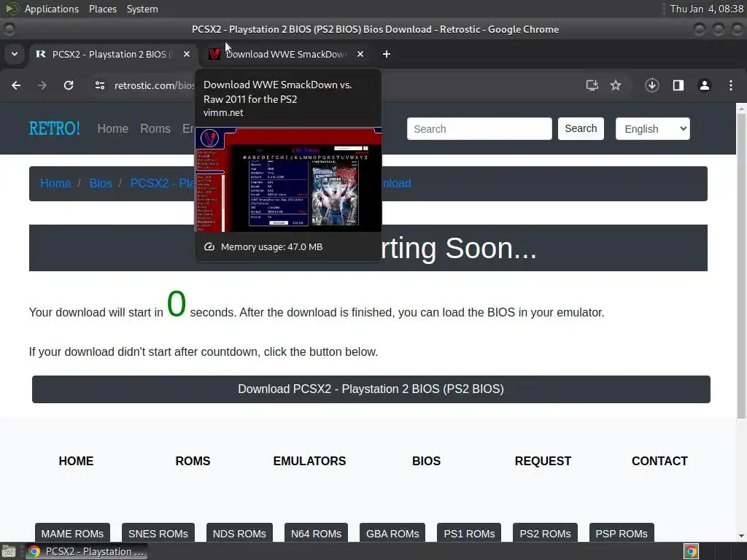Image resolution: width=747 pixels, height=560 pixels.
Task: Click the window menu button in title bar
Action: click(x=9, y=29)
